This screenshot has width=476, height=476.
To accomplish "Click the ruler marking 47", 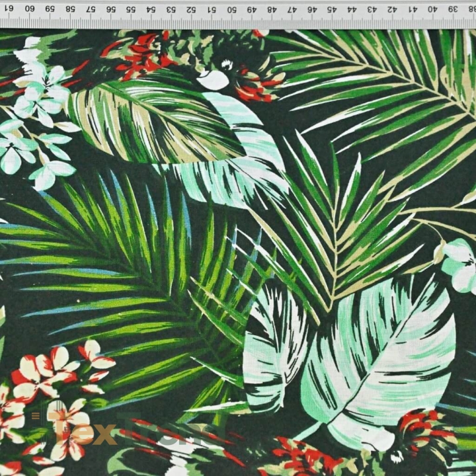I will point(292,9).
